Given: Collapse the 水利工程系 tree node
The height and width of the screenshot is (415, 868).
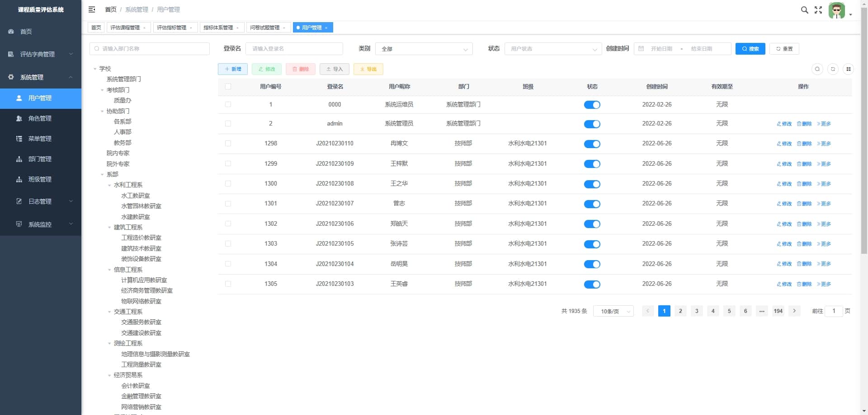Looking at the screenshot, I should (109, 185).
